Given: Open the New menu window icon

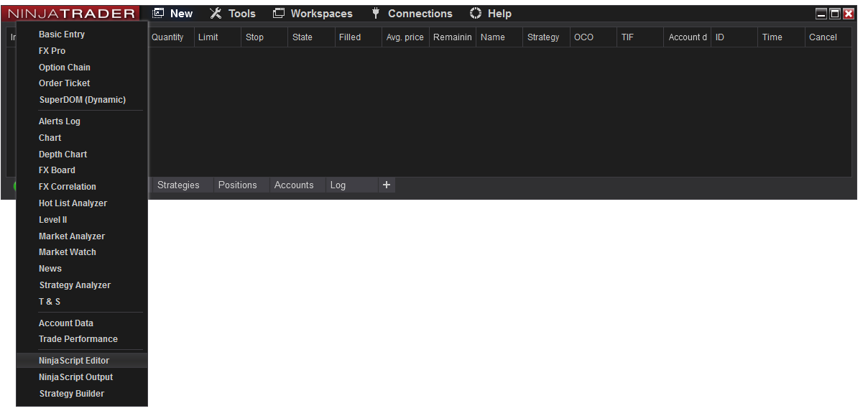Looking at the screenshot, I should 159,14.
